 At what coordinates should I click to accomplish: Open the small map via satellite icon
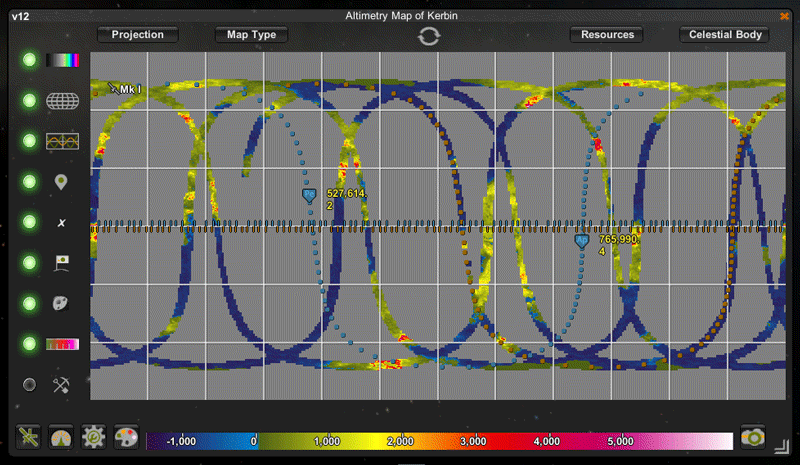pyautogui.click(x=28, y=437)
